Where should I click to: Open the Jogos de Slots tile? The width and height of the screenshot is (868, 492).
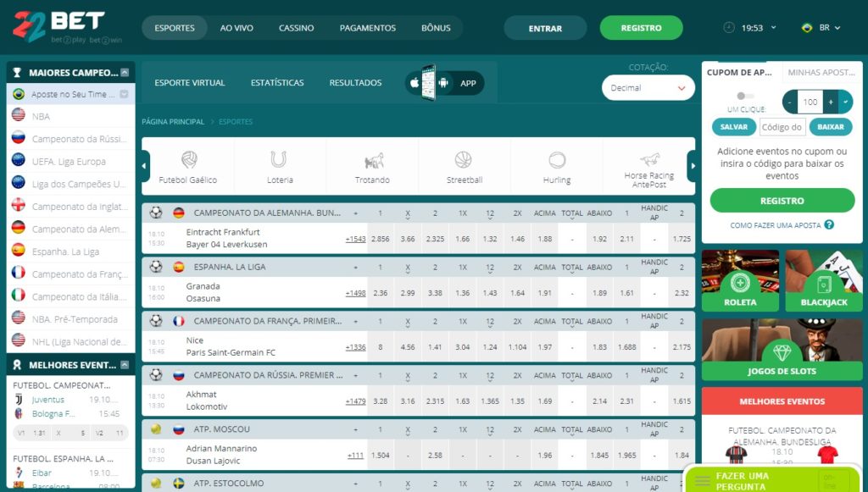[x=782, y=350]
